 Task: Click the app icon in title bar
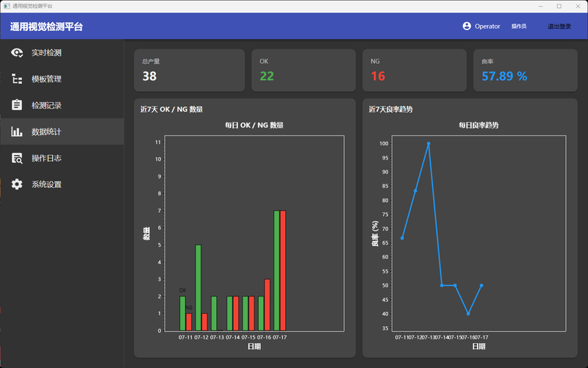coord(7,6)
